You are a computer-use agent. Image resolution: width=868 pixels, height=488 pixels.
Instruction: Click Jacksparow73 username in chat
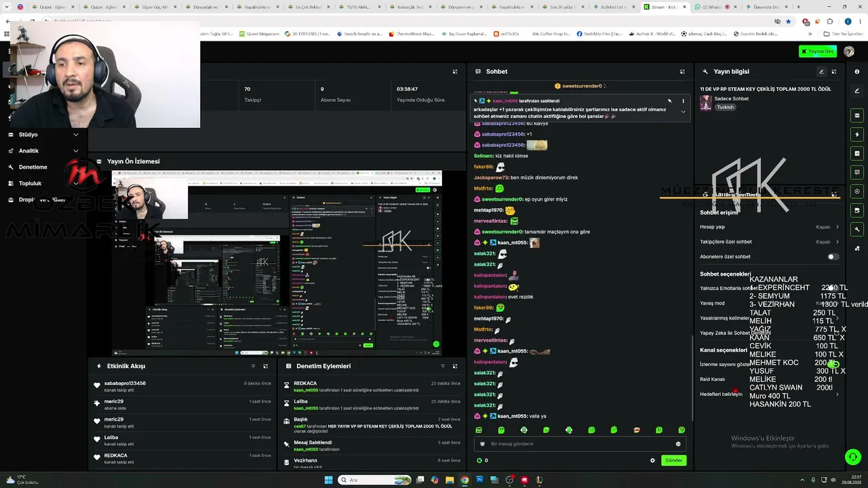click(491, 178)
